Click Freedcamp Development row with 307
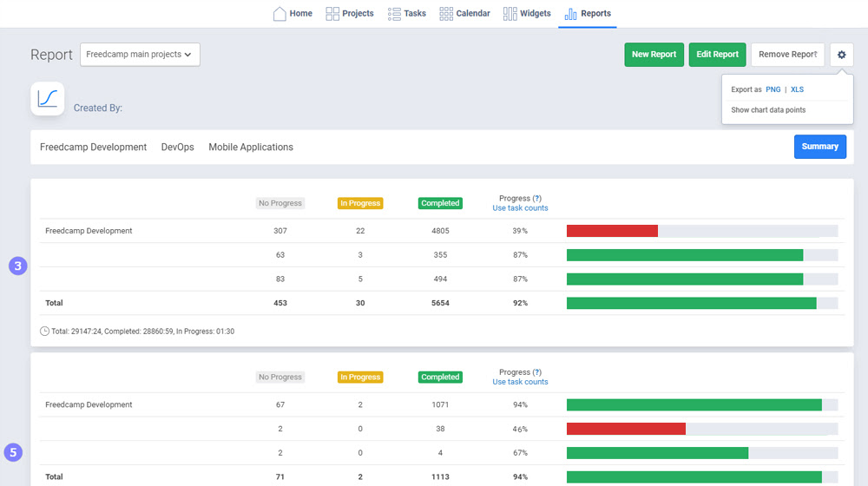 pyautogui.click(x=442, y=231)
